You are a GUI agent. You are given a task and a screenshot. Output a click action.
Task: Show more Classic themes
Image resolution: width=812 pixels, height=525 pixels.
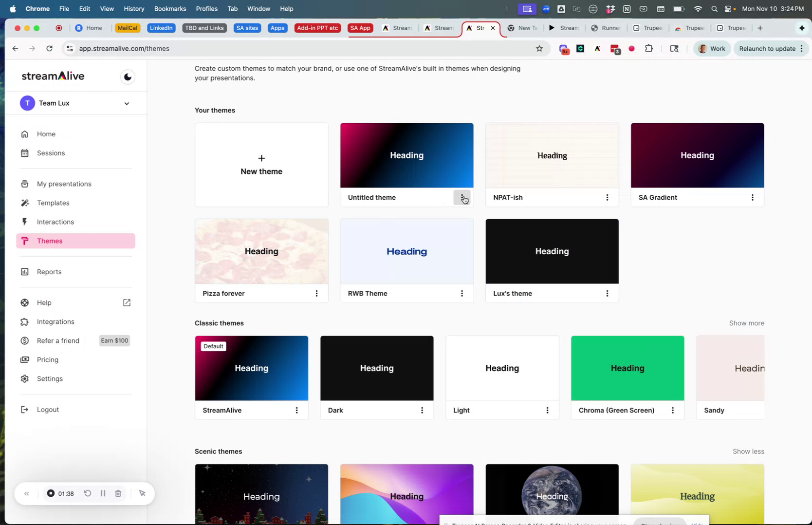pos(746,323)
